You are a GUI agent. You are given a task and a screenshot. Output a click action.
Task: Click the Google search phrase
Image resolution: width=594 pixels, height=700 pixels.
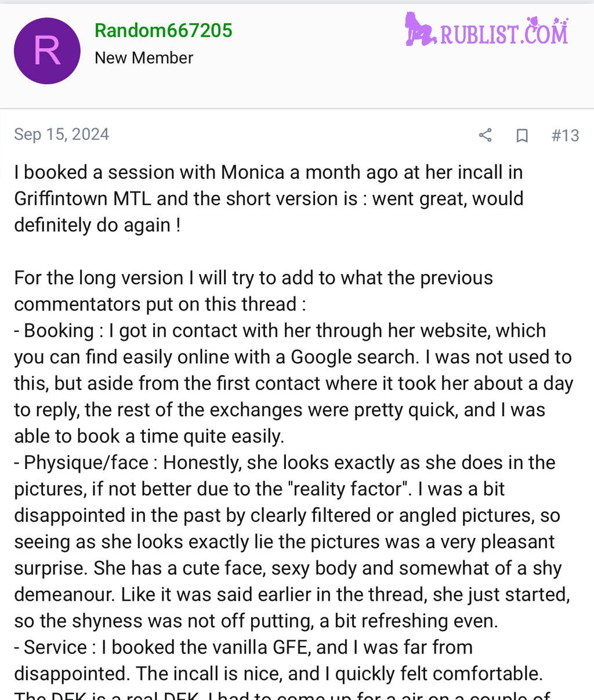(x=353, y=357)
